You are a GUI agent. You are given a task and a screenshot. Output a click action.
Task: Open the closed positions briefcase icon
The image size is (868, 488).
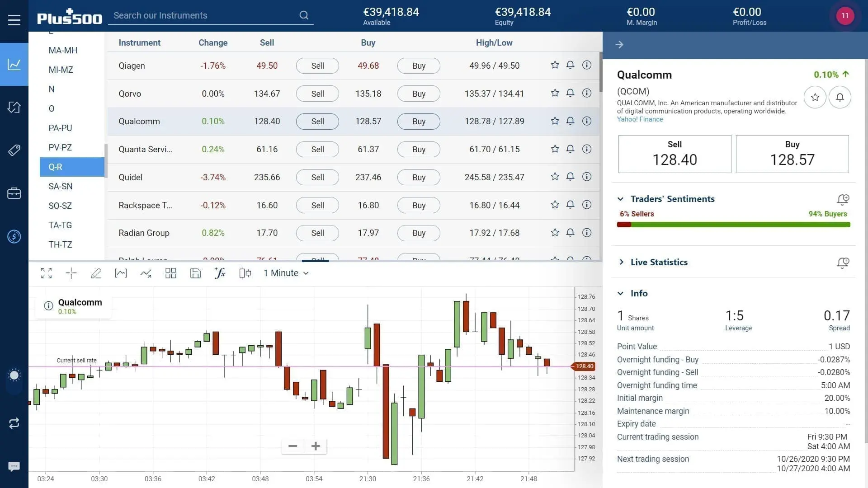(x=14, y=193)
